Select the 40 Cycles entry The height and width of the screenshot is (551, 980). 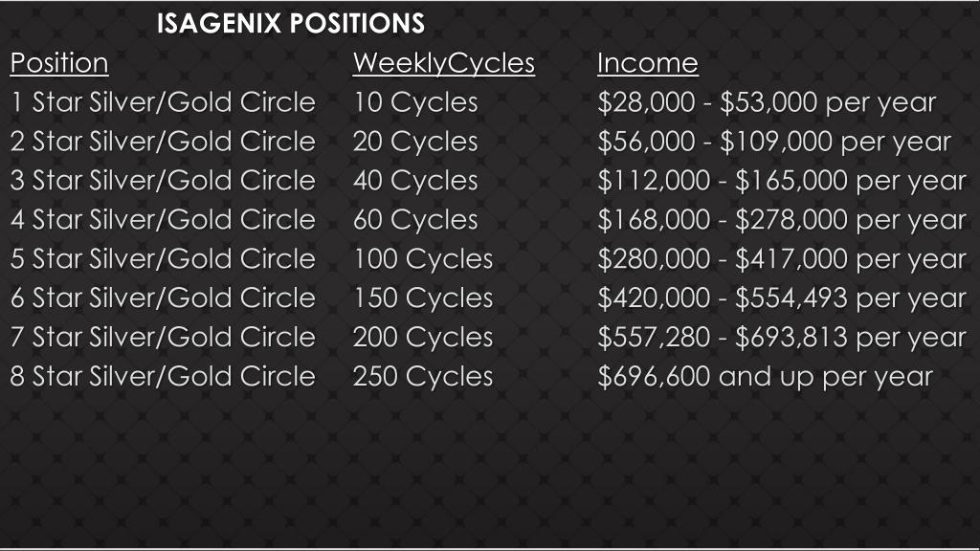coord(415,181)
